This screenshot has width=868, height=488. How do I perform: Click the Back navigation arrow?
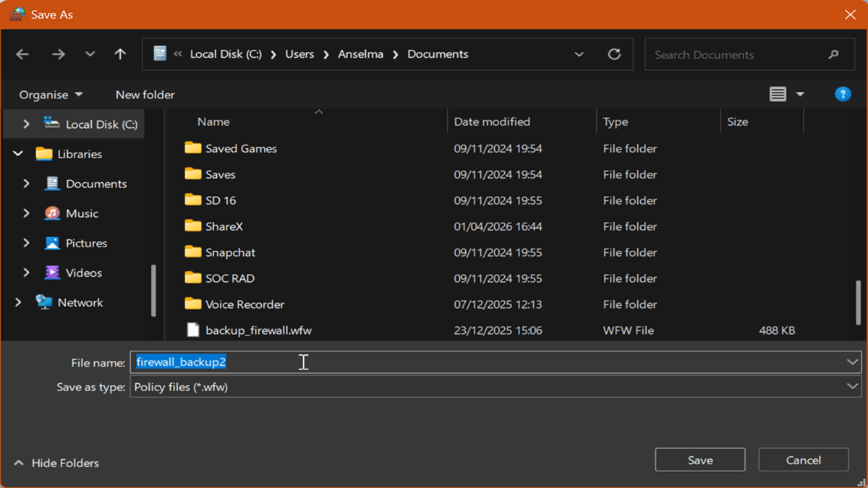(22, 54)
